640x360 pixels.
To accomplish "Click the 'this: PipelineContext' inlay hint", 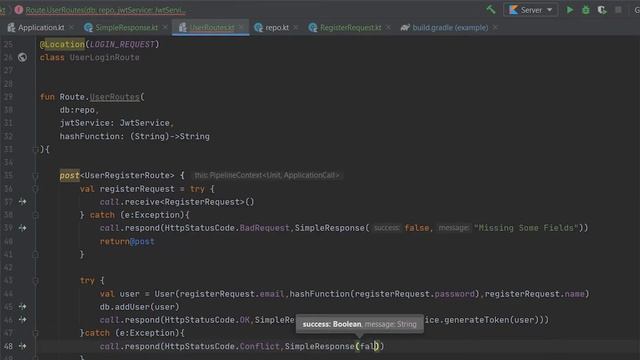I will [267, 176].
